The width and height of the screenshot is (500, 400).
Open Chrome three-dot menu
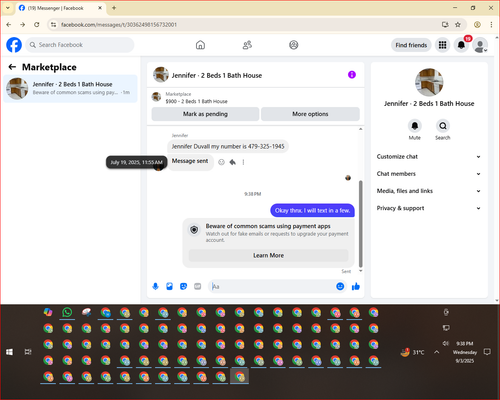[491, 24]
